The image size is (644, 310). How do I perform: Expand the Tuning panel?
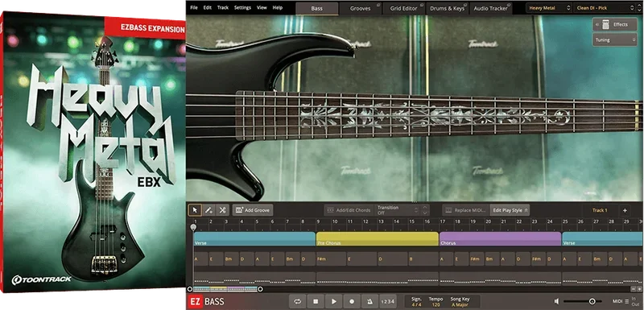615,39
